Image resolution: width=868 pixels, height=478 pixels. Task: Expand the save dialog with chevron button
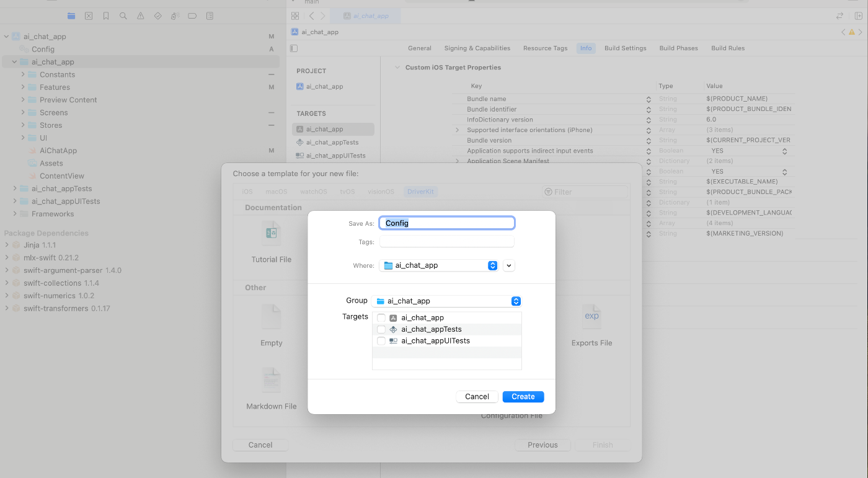(509, 265)
